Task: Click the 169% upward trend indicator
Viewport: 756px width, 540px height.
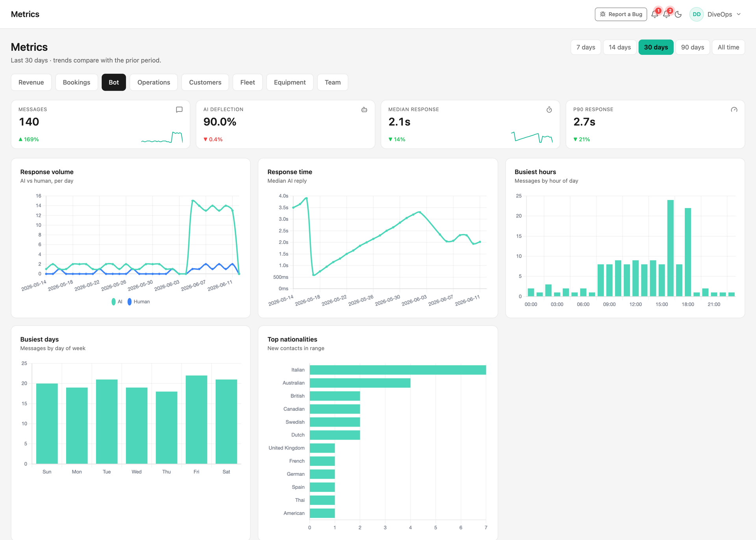Action: (x=29, y=139)
